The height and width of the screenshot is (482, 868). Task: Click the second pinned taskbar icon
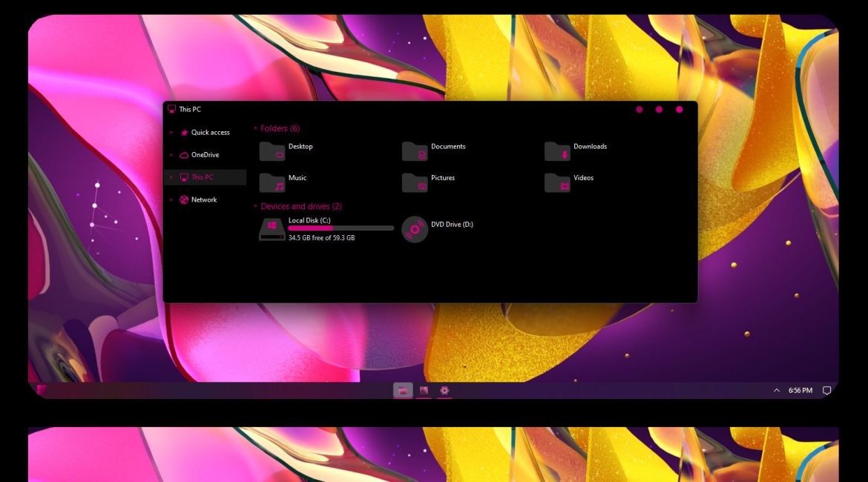click(x=424, y=391)
